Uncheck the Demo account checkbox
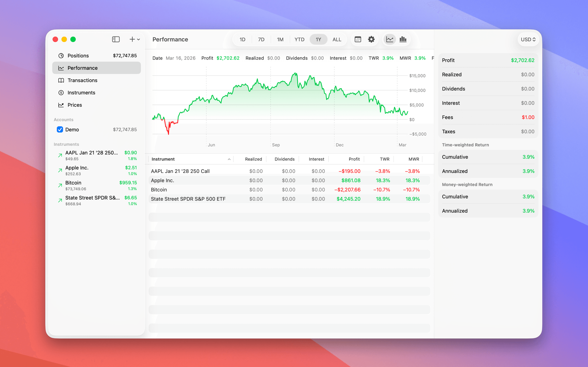588x367 pixels. click(60, 129)
